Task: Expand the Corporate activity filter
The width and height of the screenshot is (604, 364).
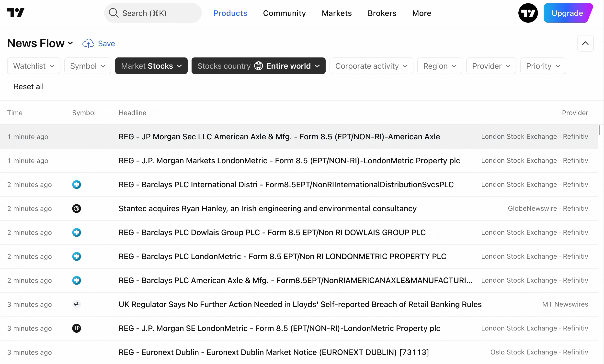Action: pyautogui.click(x=371, y=66)
